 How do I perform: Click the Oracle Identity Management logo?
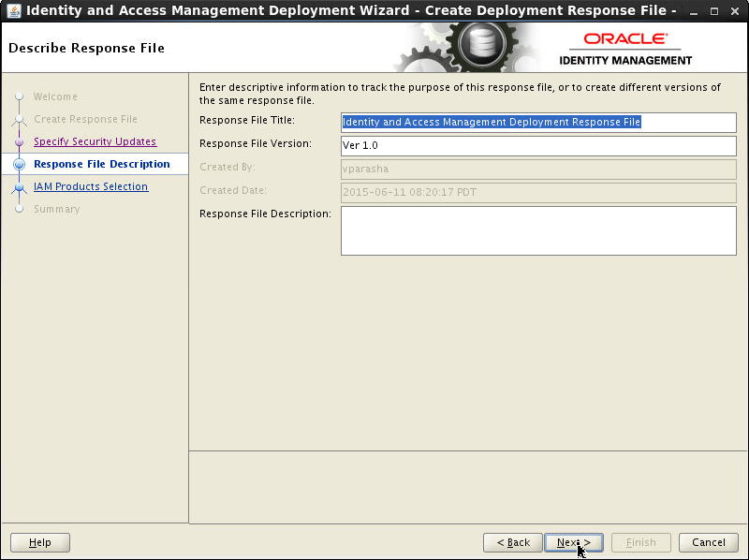[x=623, y=47]
